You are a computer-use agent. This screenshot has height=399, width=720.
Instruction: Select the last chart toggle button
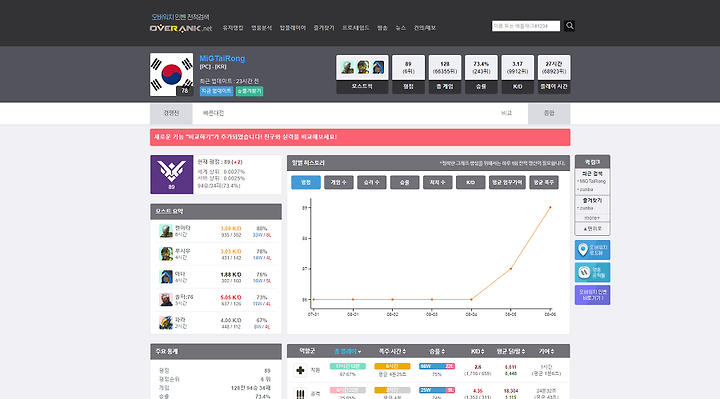coord(544,182)
